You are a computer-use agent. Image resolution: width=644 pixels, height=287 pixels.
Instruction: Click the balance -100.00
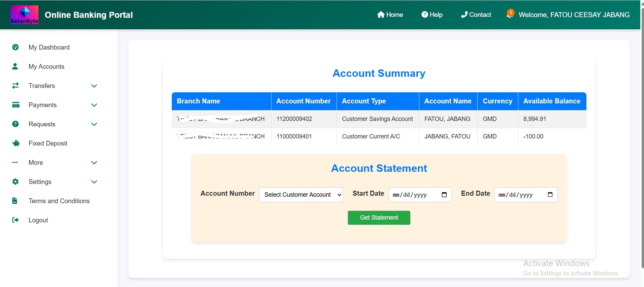pyautogui.click(x=533, y=136)
